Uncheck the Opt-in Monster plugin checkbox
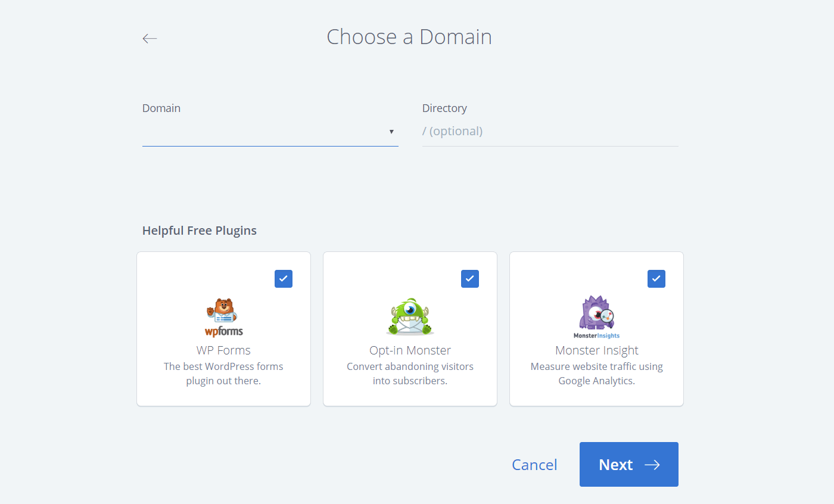This screenshot has height=504, width=834. [x=470, y=279]
